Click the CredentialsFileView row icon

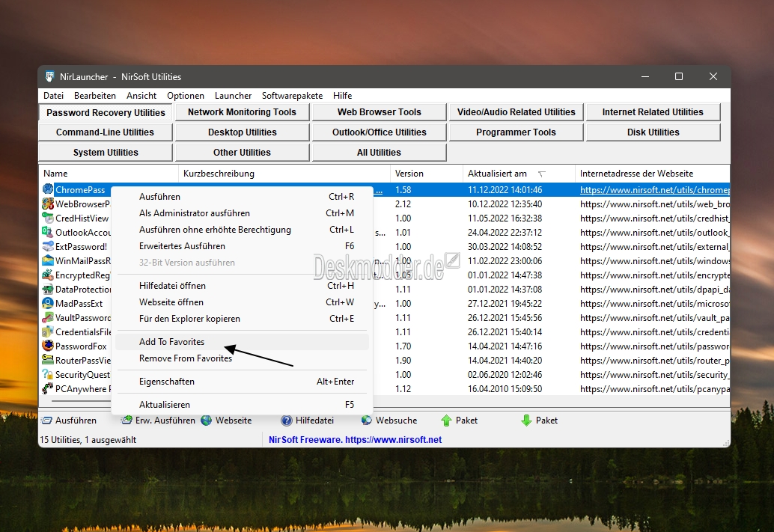[x=48, y=331]
